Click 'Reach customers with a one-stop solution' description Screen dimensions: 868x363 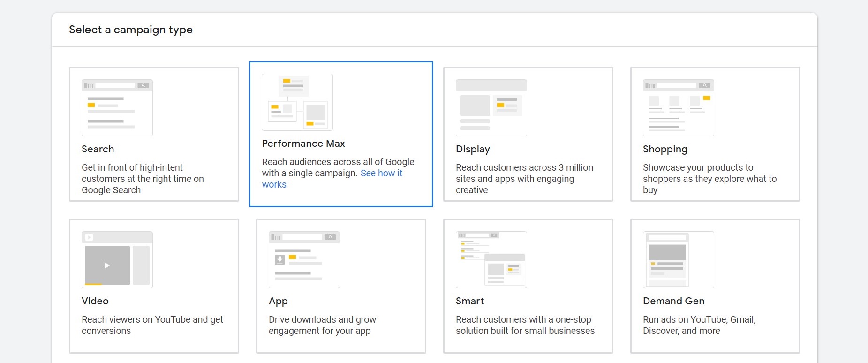(x=525, y=325)
